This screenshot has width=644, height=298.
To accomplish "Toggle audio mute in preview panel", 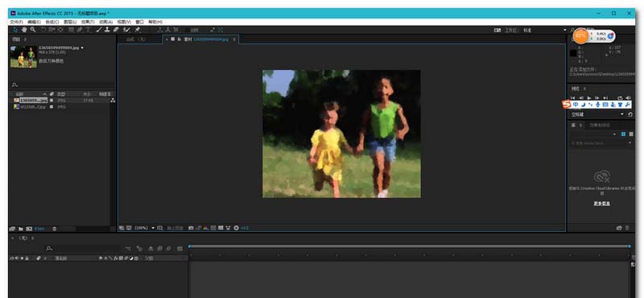I will pyautogui.click(x=628, y=97).
